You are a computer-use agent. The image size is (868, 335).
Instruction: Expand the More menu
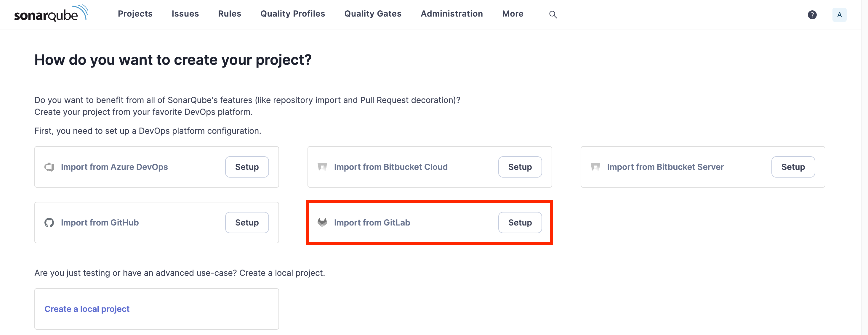pyautogui.click(x=513, y=14)
